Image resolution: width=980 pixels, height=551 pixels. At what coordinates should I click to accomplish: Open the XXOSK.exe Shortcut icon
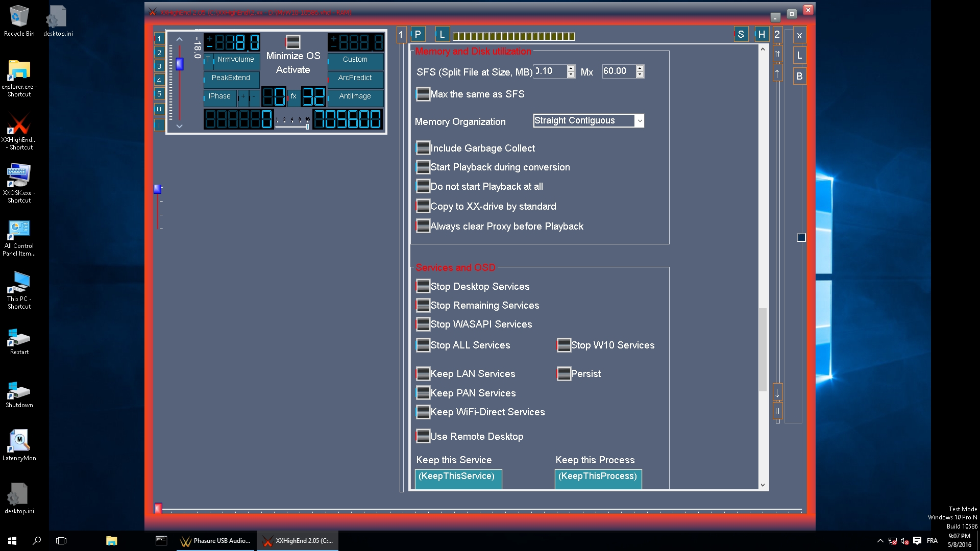[19, 184]
